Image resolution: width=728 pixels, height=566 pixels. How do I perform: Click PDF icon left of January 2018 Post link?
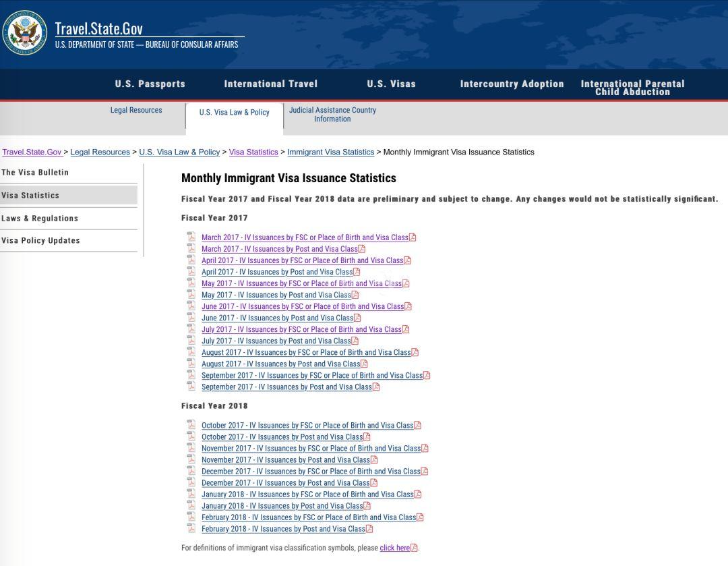(191, 505)
